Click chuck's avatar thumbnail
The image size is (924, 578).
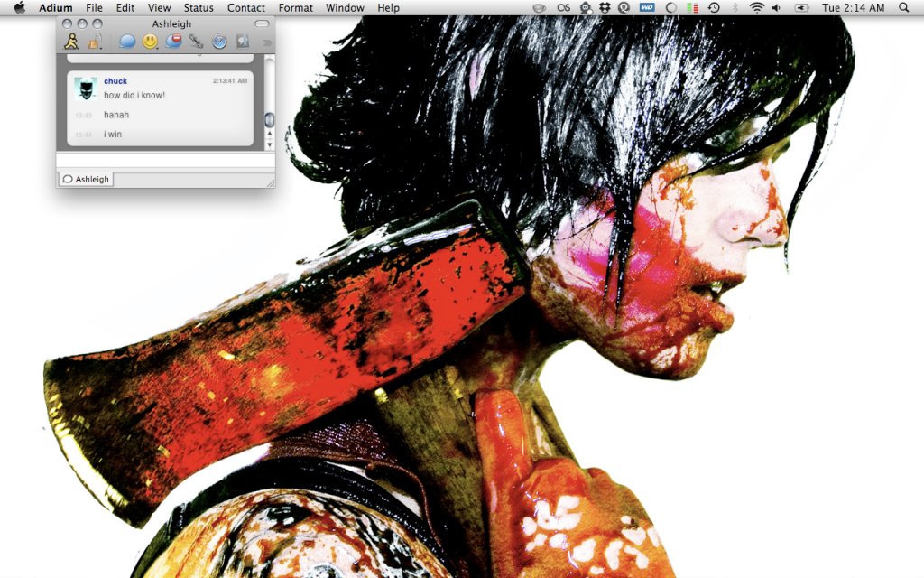pyautogui.click(x=86, y=89)
